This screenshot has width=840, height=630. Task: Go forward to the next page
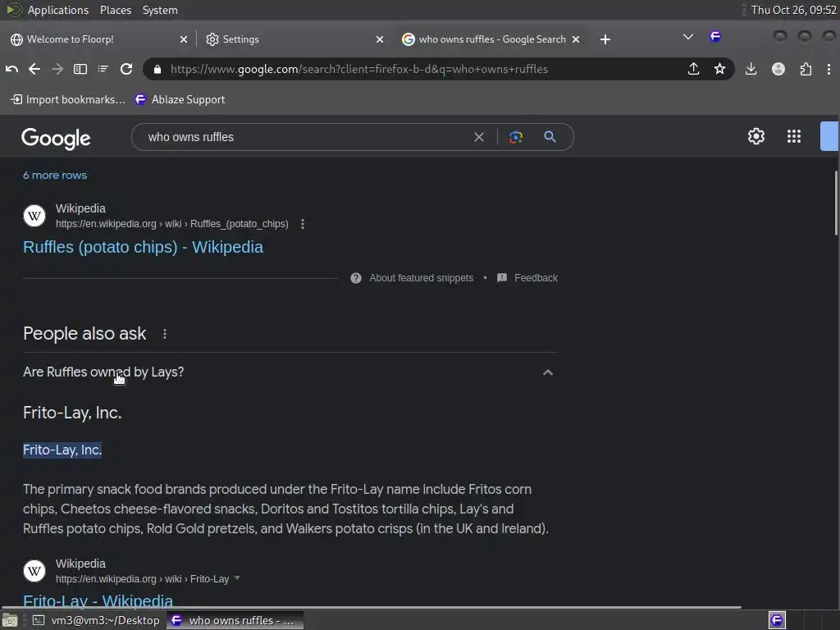(57, 69)
